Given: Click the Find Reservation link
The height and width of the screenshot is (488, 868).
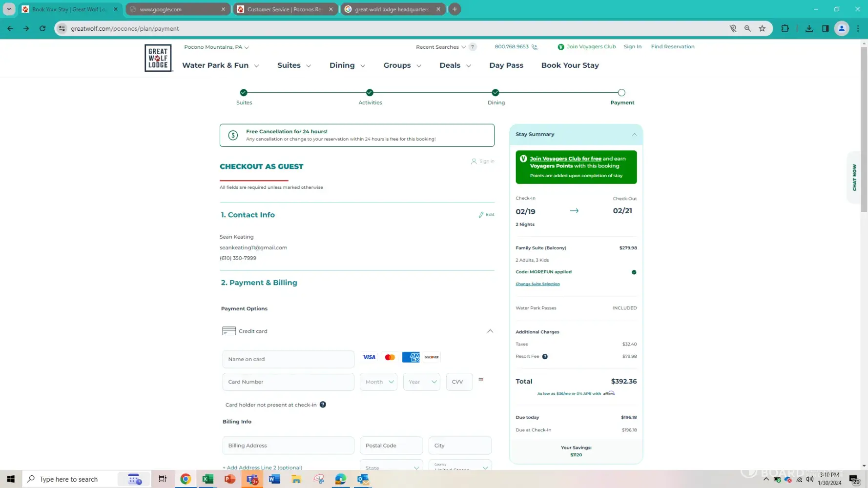Looking at the screenshot, I should point(673,47).
